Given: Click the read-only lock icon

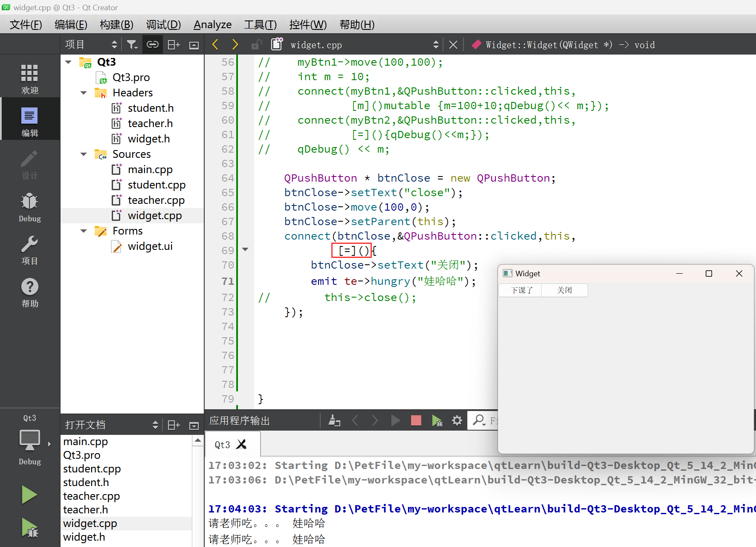Looking at the screenshot, I should [256, 44].
